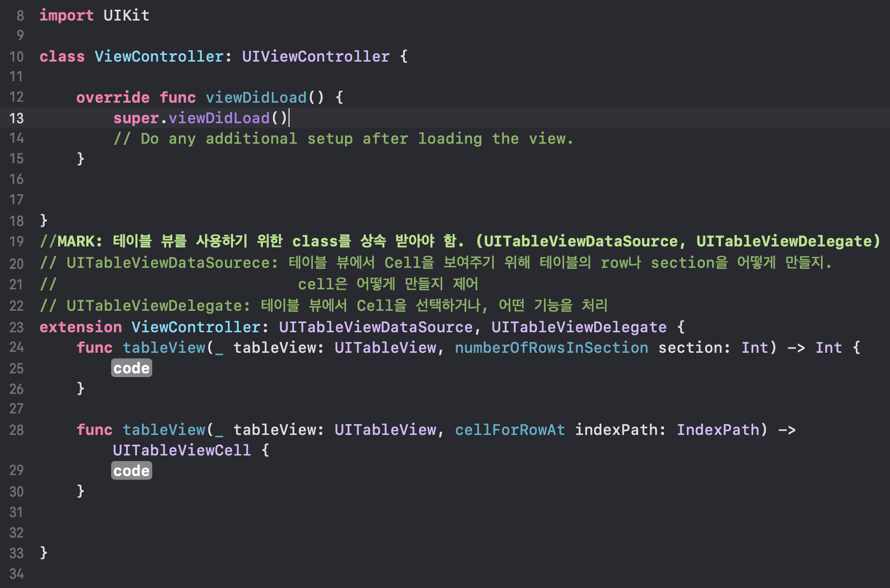The height and width of the screenshot is (588, 890).
Task: Click line number 23 in the gutter
Action: pos(16,327)
